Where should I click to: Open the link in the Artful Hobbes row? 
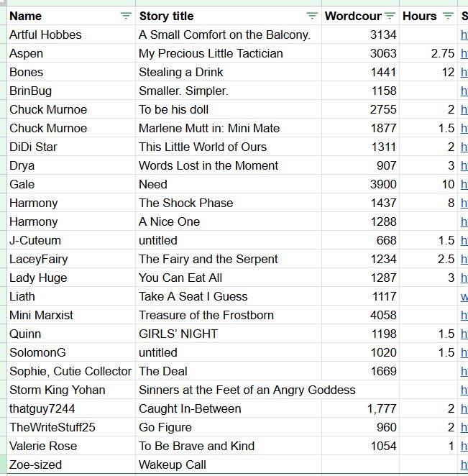click(x=464, y=35)
